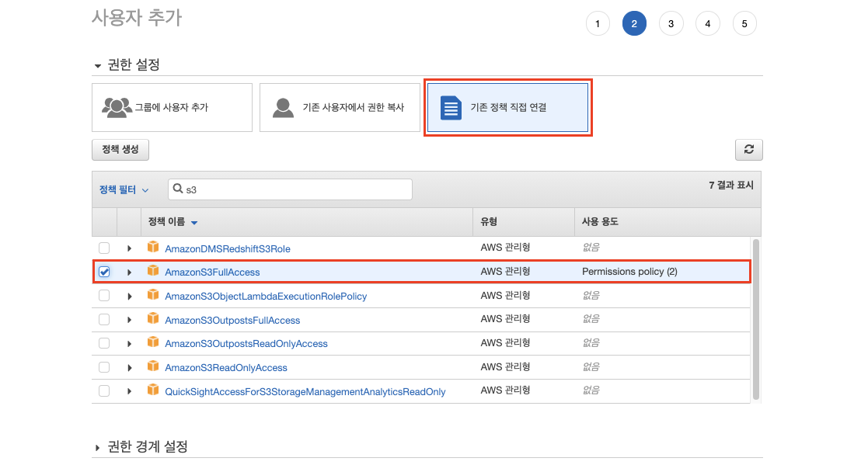Select the 그룹에 사용자 추가 option
Image resolution: width=868 pixels, height=472 pixels.
click(173, 107)
